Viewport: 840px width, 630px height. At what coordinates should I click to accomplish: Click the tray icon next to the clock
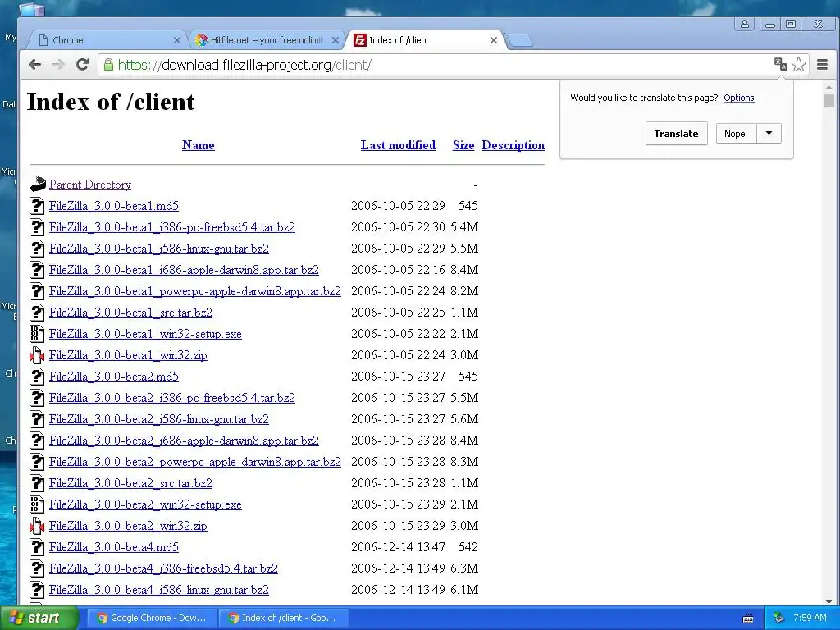pos(779,618)
